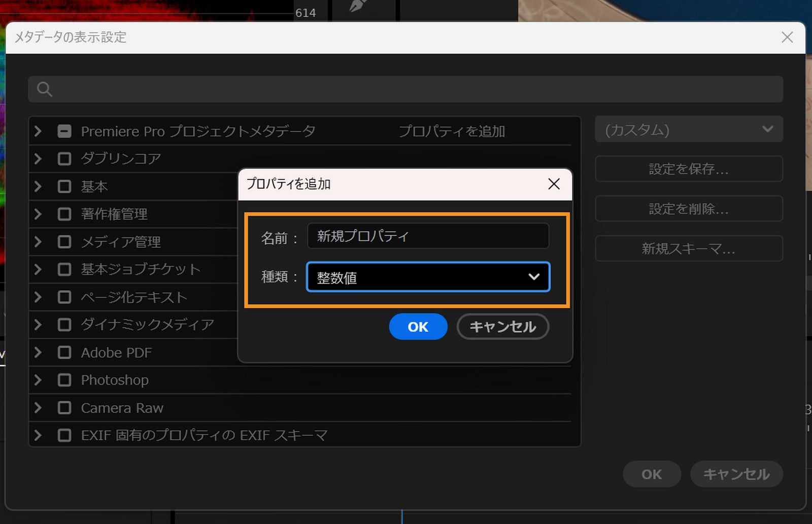The width and height of the screenshot is (812, 524).
Task: Enable the ダブリンコア metadata checkbox
Action: 64,158
